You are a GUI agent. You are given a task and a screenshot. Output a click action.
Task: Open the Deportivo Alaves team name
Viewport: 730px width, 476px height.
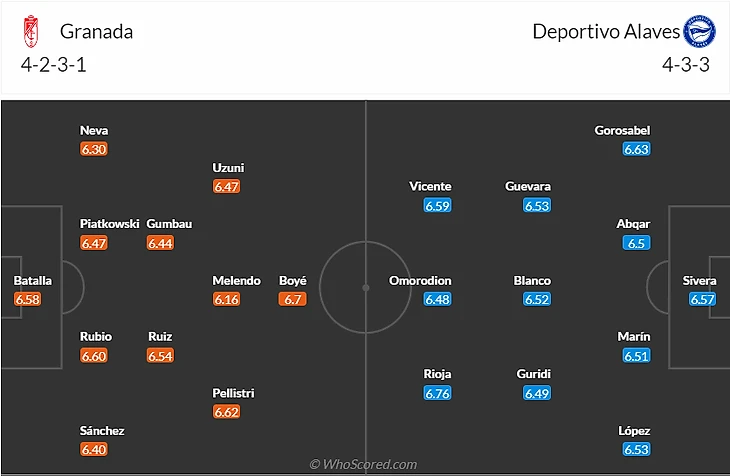pos(606,31)
